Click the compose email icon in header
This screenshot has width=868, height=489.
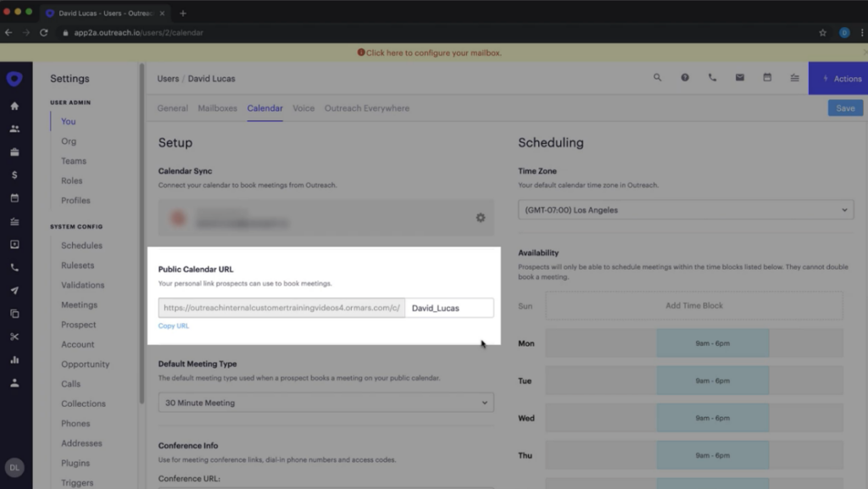[x=739, y=78]
